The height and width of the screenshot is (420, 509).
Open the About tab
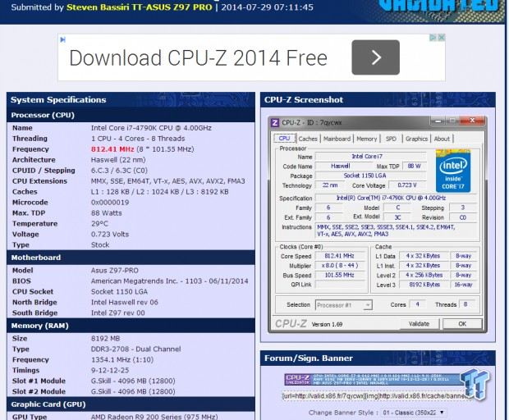click(x=442, y=139)
